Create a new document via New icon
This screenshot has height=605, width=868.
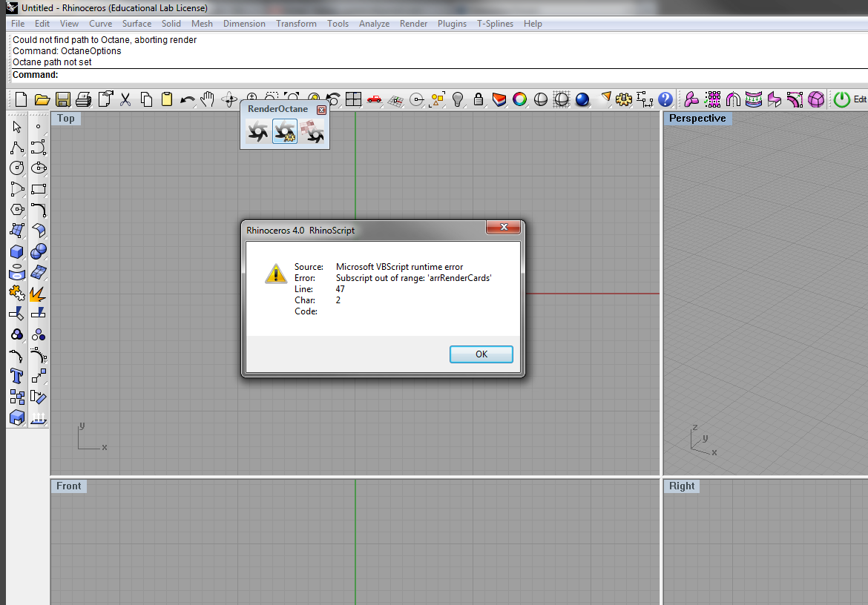click(x=21, y=99)
